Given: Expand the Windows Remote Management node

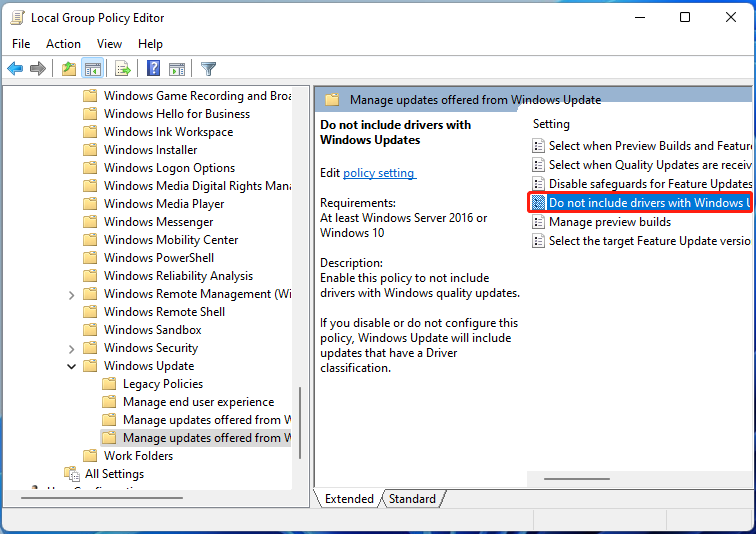Looking at the screenshot, I should point(71,294).
